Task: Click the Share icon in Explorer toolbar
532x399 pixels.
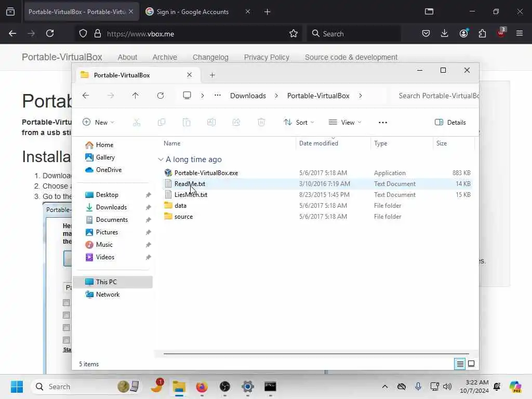Action: pos(236,123)
